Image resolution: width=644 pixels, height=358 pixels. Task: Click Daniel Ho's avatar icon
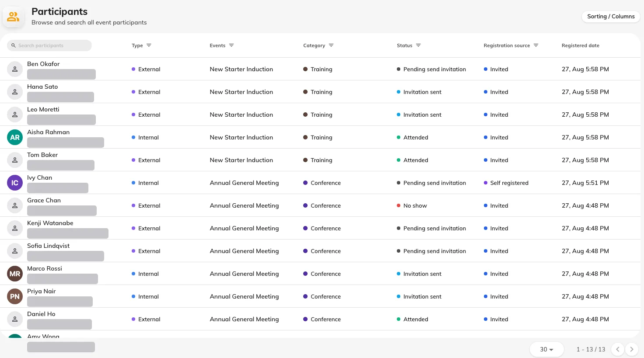point(15,319)
